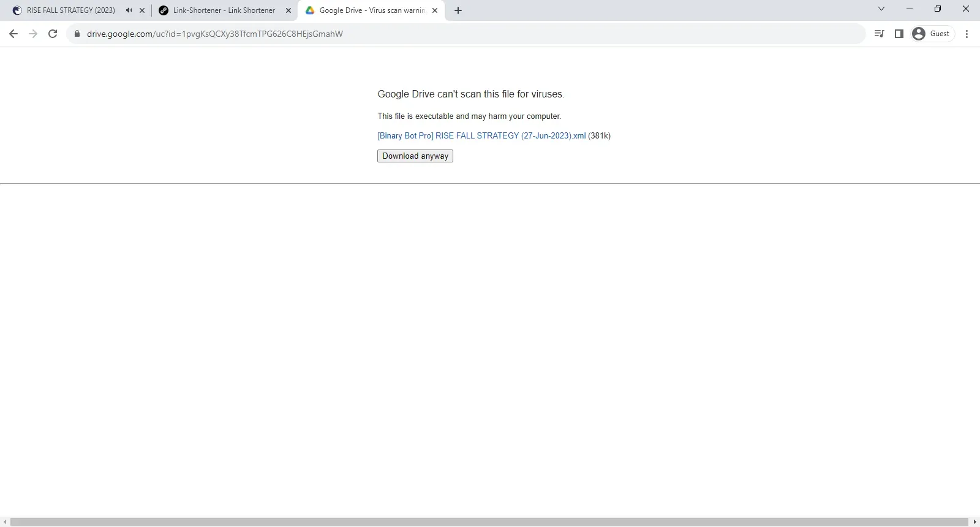Click 'This file is executable' warning text
980x527 pixels.
469,116
